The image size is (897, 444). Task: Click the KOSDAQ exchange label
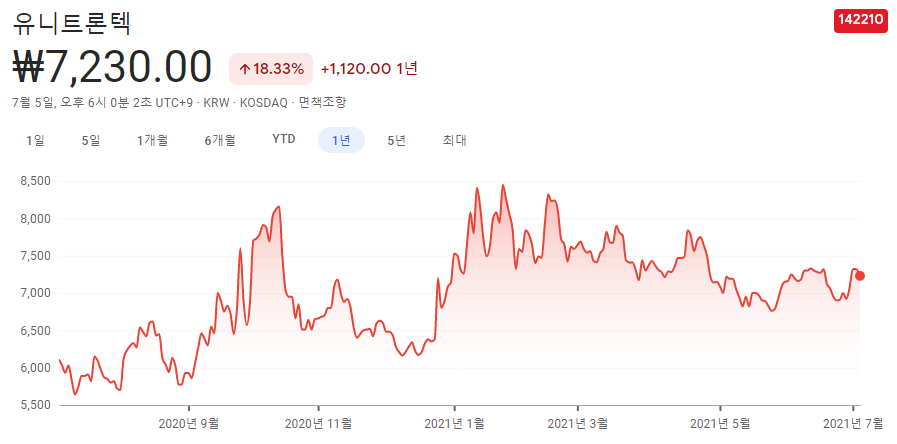click(x=266, y=103)
